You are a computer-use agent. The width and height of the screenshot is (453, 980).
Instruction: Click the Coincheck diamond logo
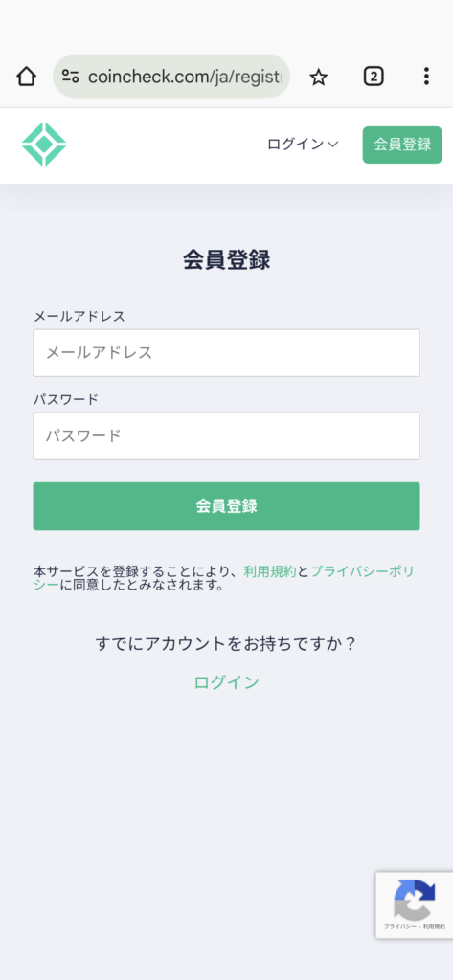44,145
